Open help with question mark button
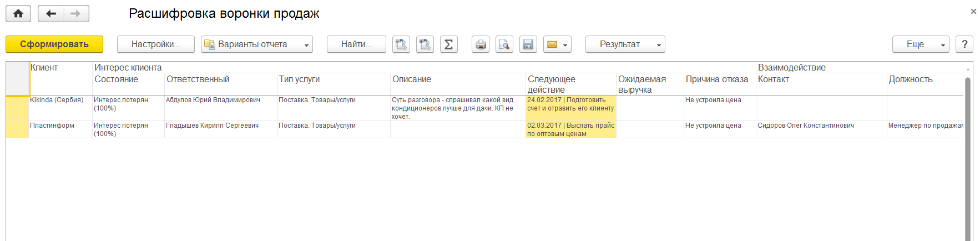 click(x=964, y=44)
